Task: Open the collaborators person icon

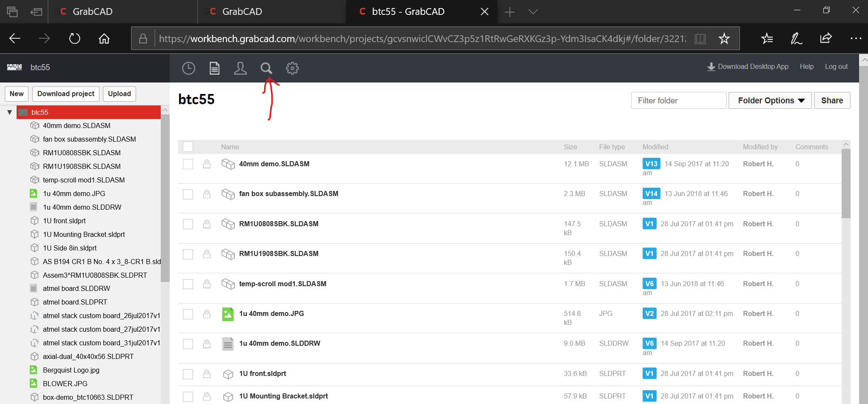Action: (240, 68)
